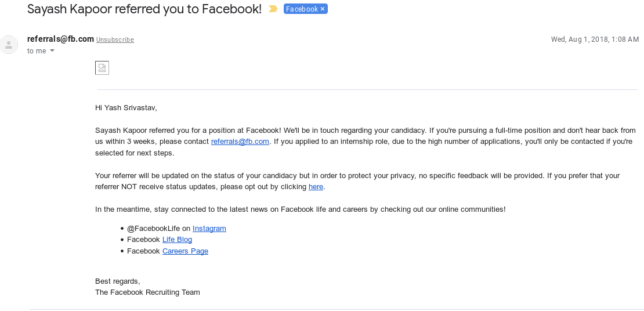Expand the 'to me' recipient details arrow
This screenshot has height=311, width=644.
(52, 50)
